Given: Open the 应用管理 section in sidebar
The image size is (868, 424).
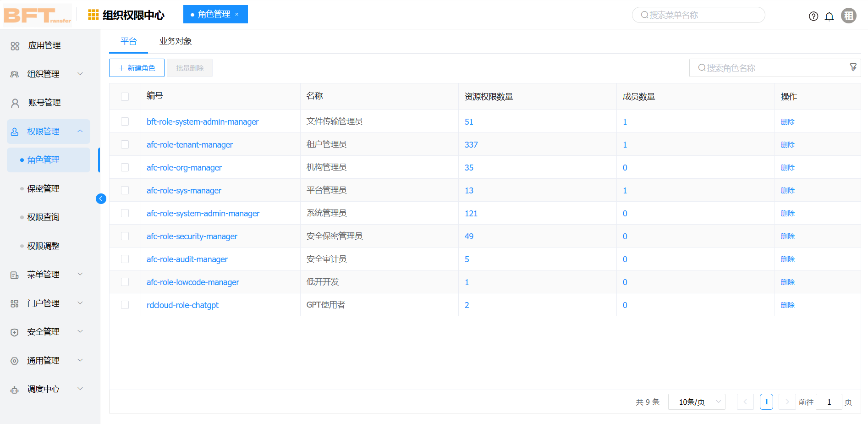Looking at the screenshot, I should point(44,45).
